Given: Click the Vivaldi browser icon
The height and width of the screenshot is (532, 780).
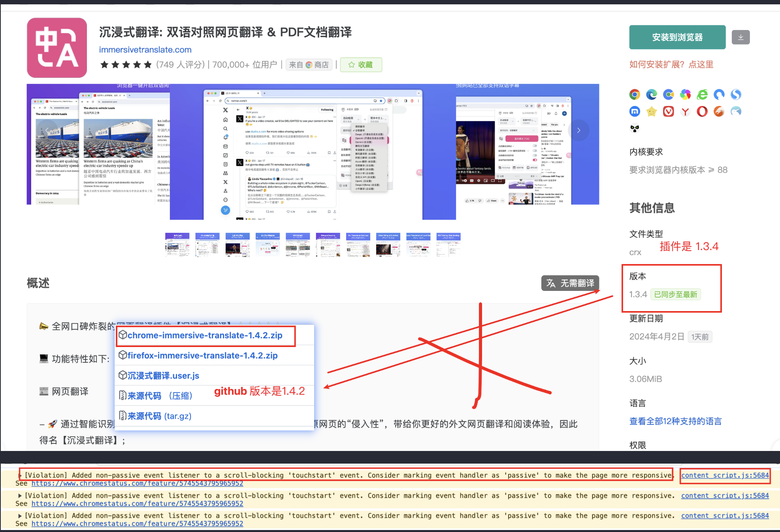Looking at the screenshot, I should (x=669, y=111).
